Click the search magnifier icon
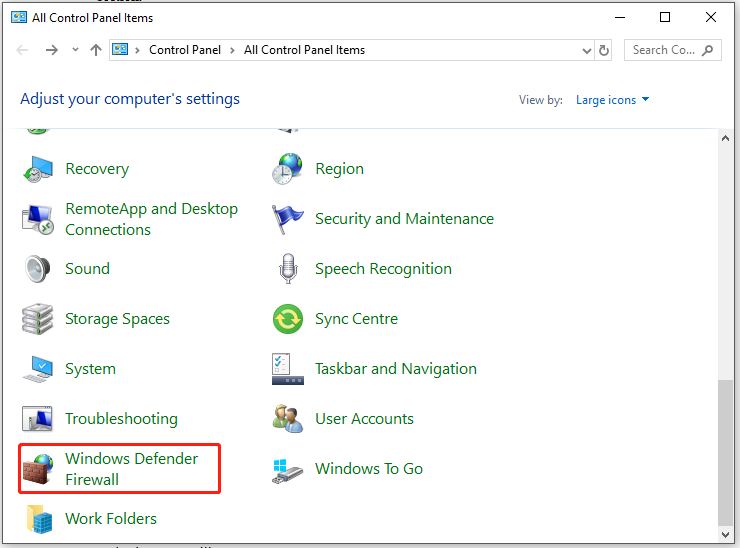 (707, 50)
